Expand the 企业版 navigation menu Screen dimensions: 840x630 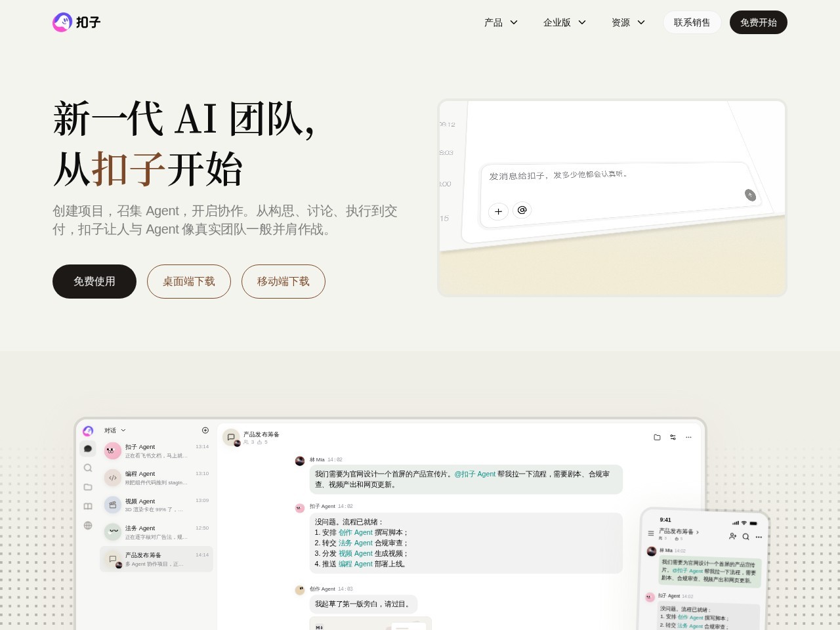pyautogui.click(x=564, y=22)
